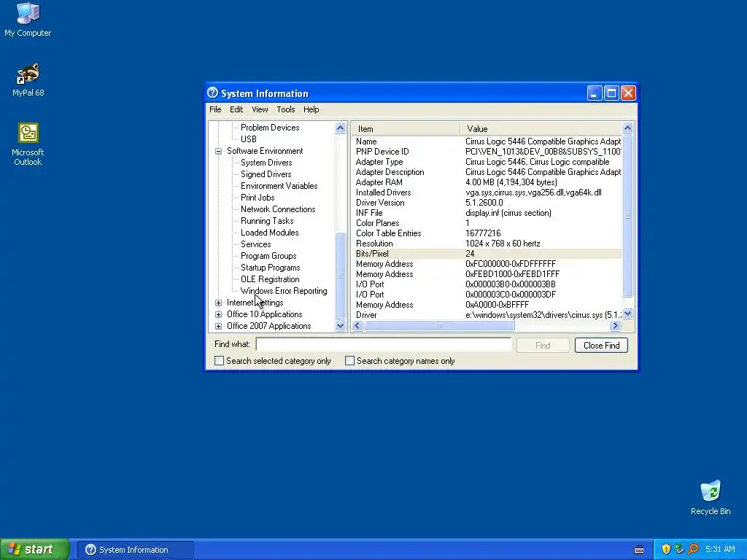The width and height of the screenshot is (747, 560).
Task: Click the Item column header
Action: coord(406,129)
